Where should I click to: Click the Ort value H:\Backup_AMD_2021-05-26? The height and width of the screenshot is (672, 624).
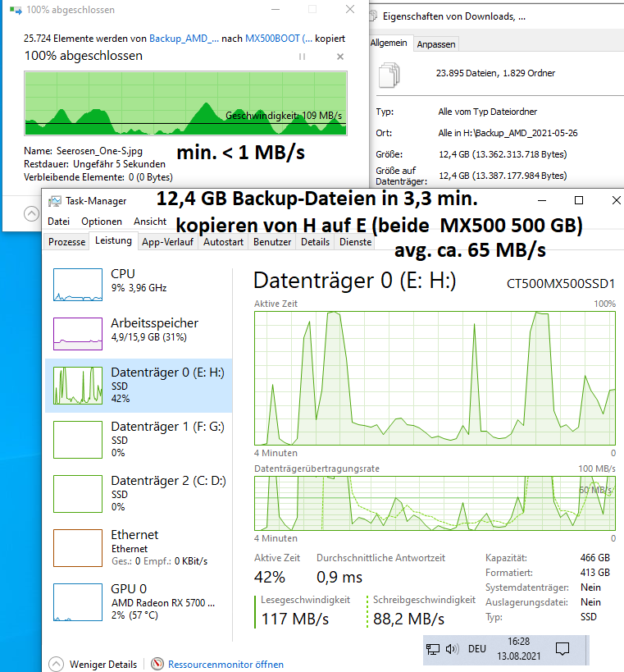tap(508, 133)
